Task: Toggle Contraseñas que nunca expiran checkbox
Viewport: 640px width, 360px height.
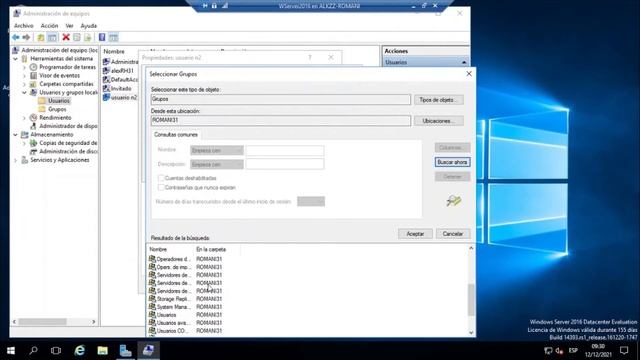Action: 161,187
